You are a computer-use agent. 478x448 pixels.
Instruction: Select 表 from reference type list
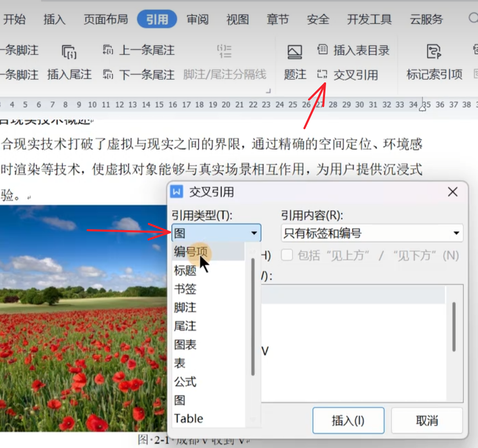click(208, 363)
